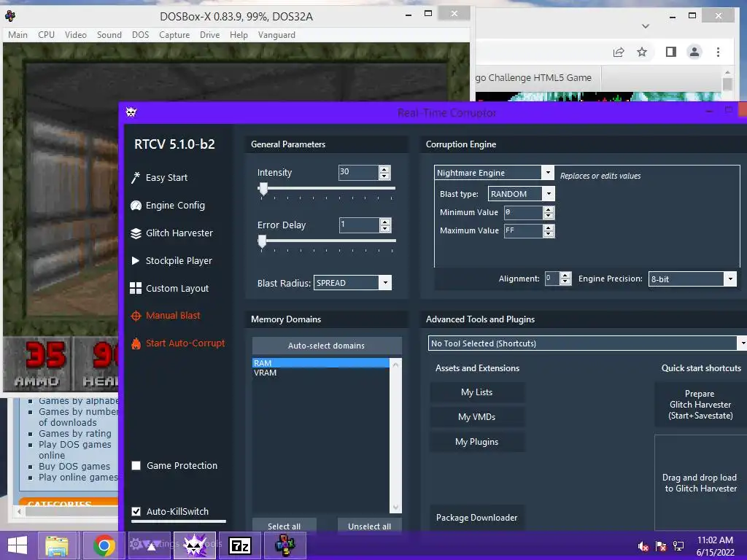Viewport: 747px width, 560px height.
Task: Select the VRAM memory domain
Action: 321,373
